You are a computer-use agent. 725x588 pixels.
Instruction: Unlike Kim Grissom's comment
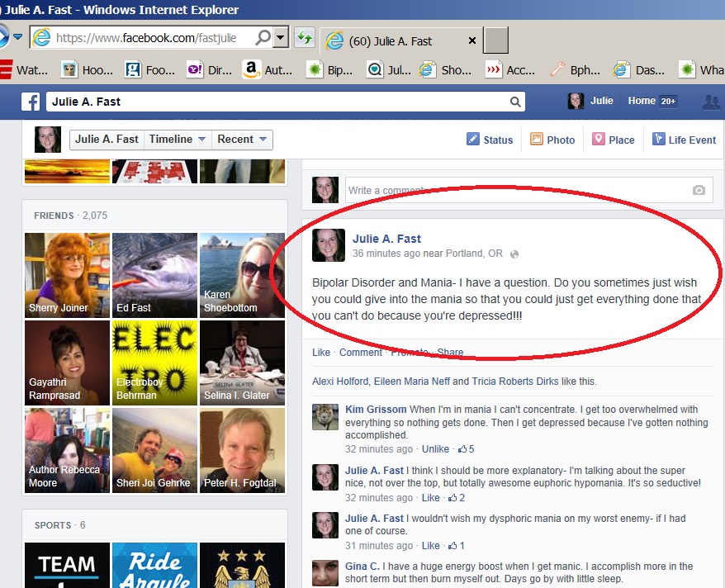tap(435, 449)
